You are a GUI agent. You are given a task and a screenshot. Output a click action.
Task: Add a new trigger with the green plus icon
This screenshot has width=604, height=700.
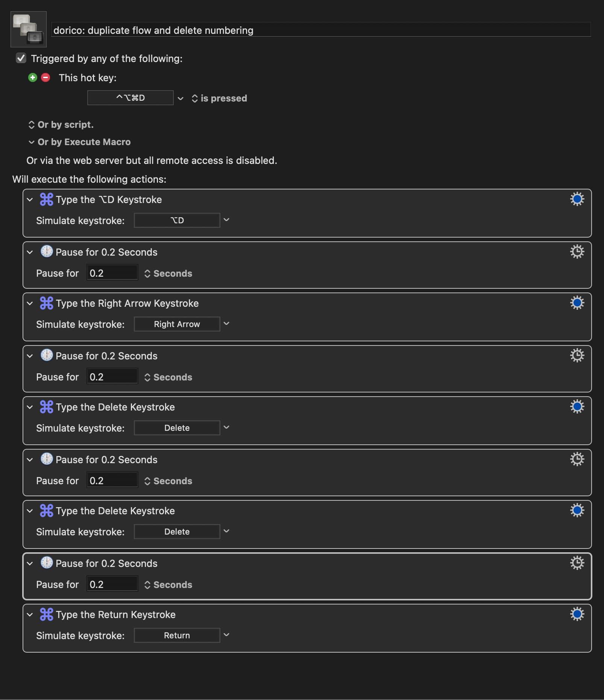[x=33, y=77]
